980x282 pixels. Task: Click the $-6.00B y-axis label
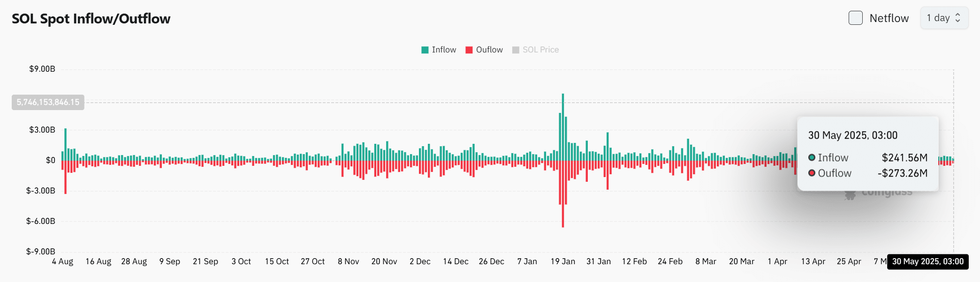41,221
